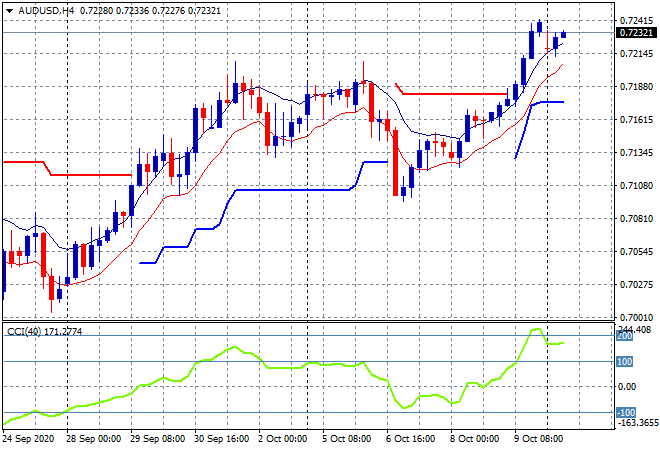Click the 244.408 CCI scale maximum value
This screenshot has height=450, width=660.
[x=634, y=329]
